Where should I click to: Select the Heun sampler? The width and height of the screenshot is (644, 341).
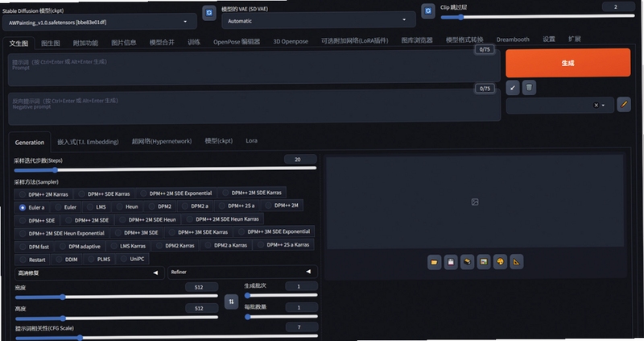click(127, 206)
